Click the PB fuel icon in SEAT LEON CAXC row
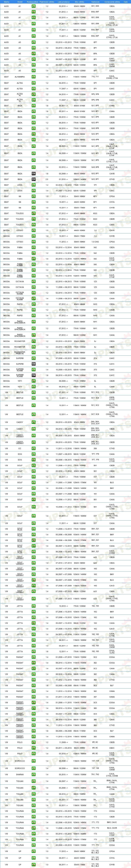Screen dimensions: 131x868 34,191
